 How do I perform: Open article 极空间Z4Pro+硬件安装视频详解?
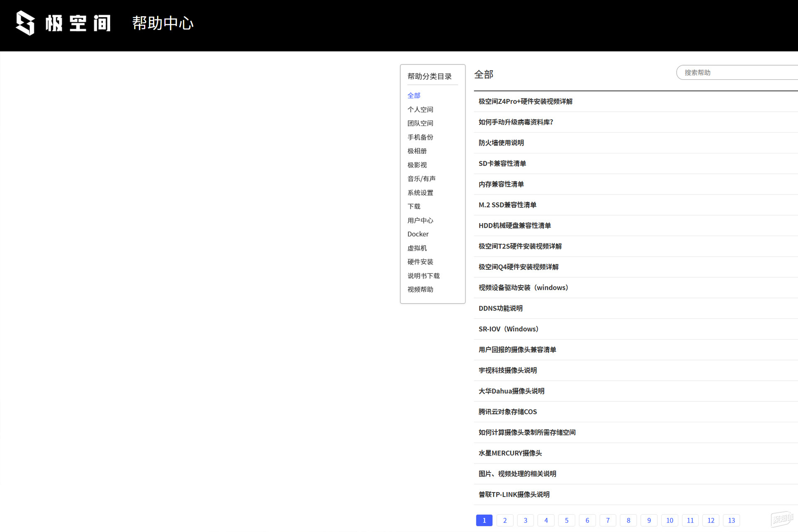[525, 101]
